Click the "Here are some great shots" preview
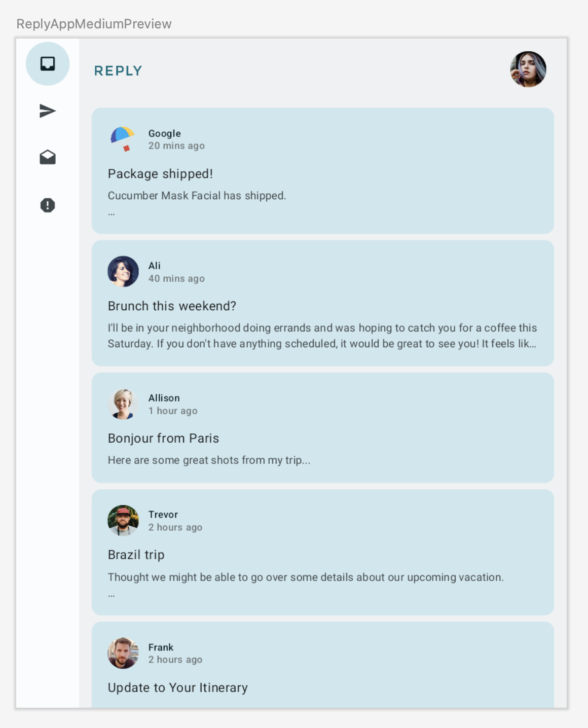Screen dimensions: 588x728 point(209,460)
